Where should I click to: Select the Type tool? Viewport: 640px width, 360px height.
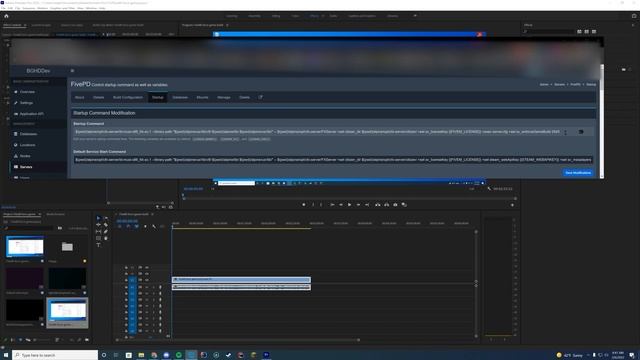(x=98, y=245)
